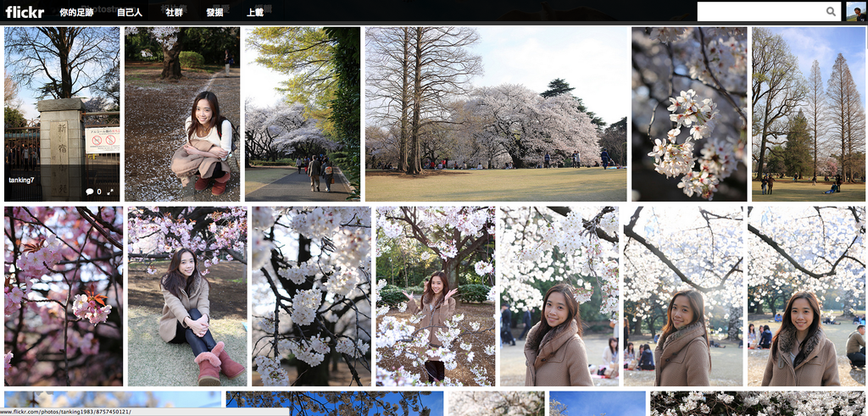
Task: Open photo of tall bare trees and blue sky
Action: (x=810, y=114)
